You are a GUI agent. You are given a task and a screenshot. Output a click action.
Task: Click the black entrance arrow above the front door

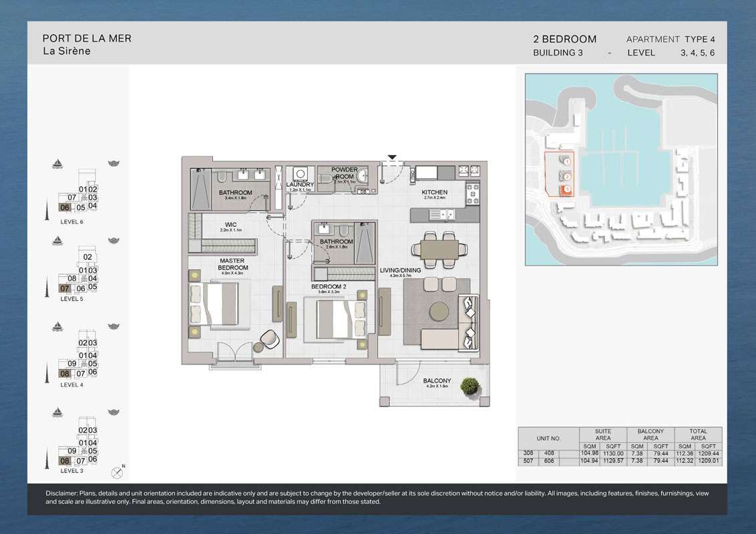pos(392,158)
